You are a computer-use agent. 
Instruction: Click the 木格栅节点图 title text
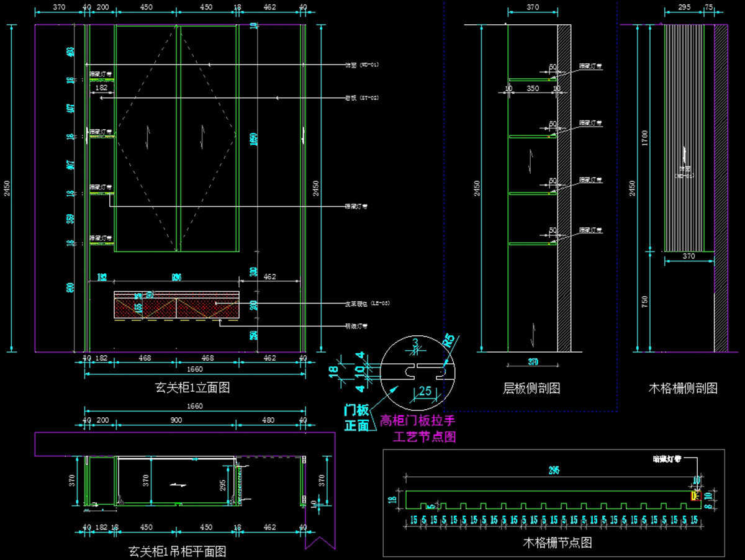[558, 543]
